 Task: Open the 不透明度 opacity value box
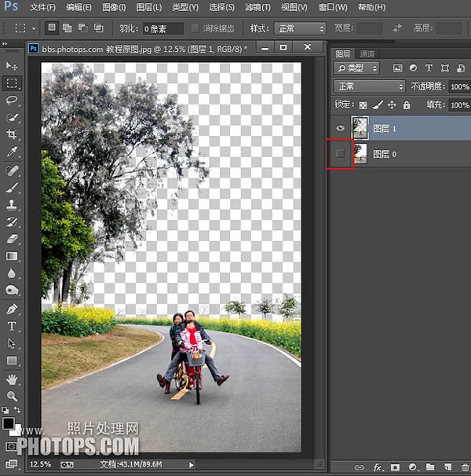pos(459,87)
